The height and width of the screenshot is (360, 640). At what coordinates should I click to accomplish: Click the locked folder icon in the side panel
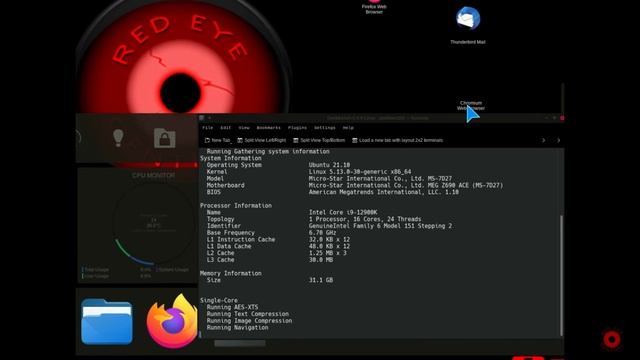164,138
